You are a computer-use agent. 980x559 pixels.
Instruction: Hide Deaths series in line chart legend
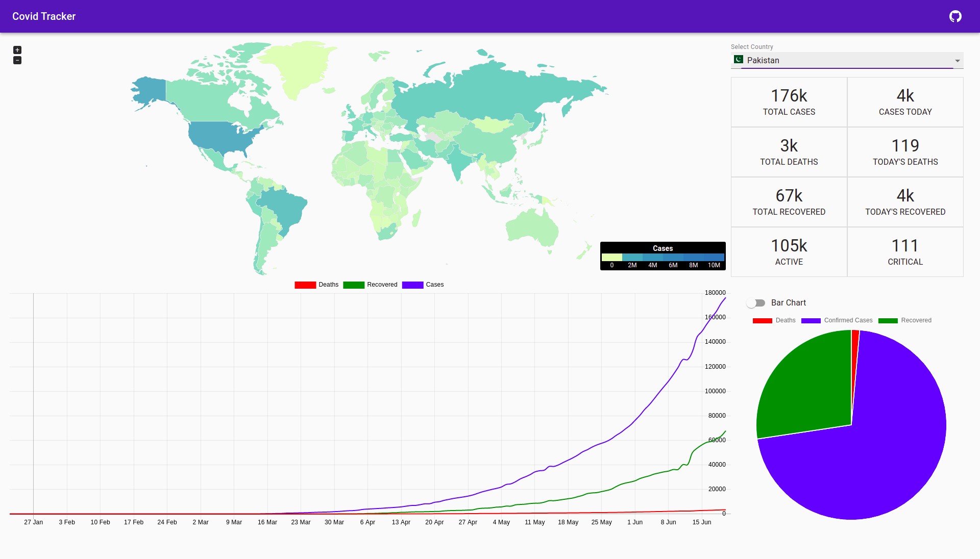(x=316, y=285)
